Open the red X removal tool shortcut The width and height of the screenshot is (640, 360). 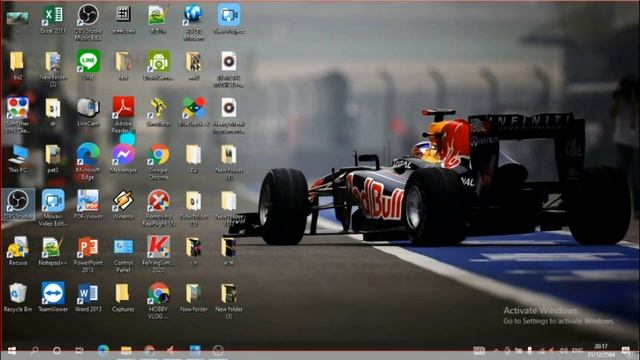tap(158, 208)
